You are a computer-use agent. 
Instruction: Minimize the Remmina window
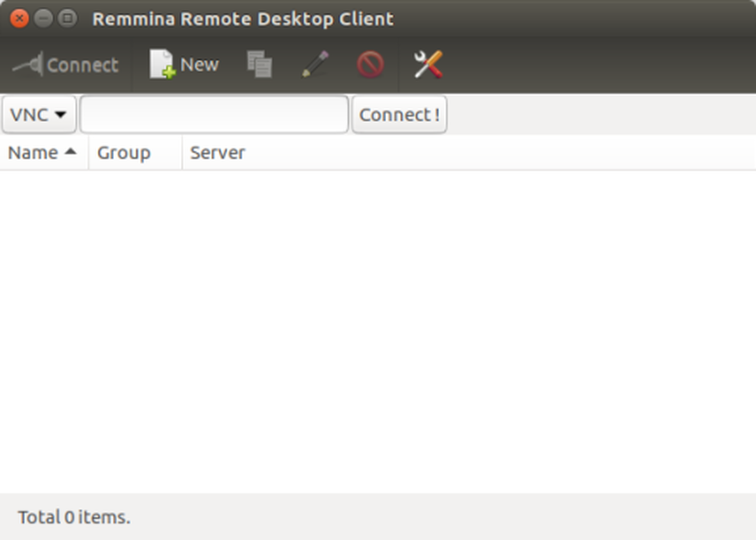point(43,18)
